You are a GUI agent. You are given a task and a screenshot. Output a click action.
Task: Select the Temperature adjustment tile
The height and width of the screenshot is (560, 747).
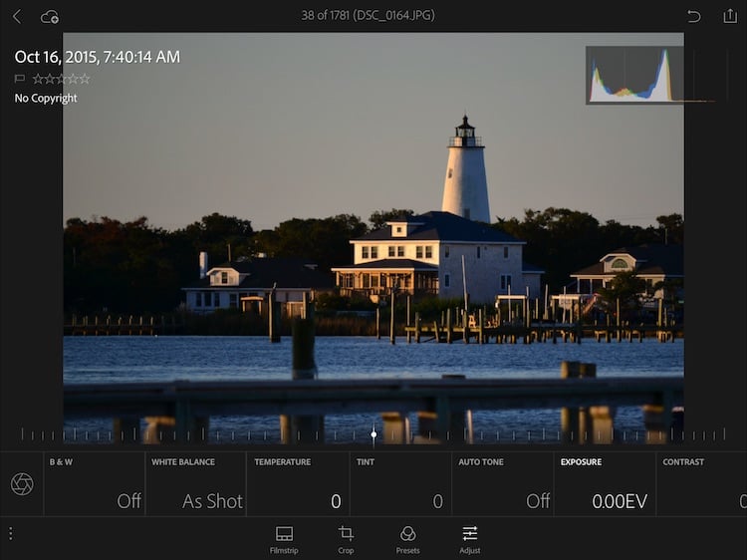pyautogui.click(x=298, y=484)
